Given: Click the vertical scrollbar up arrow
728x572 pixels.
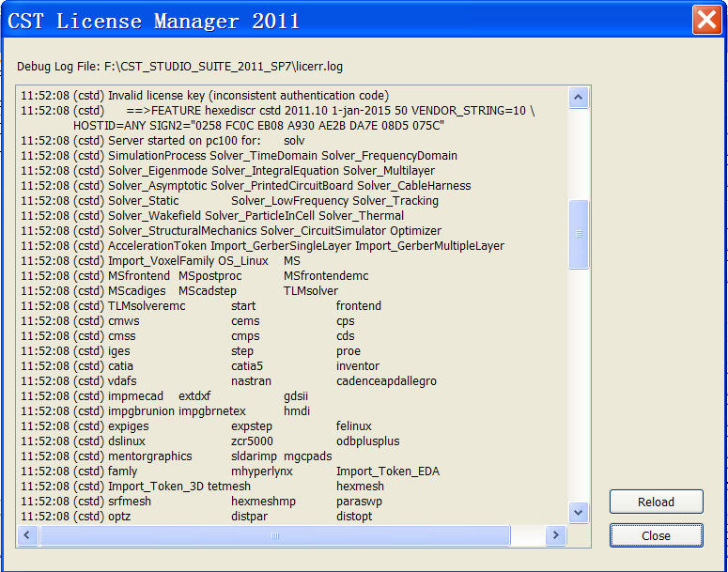Looking at the screenshot, I should pos(578,98).
